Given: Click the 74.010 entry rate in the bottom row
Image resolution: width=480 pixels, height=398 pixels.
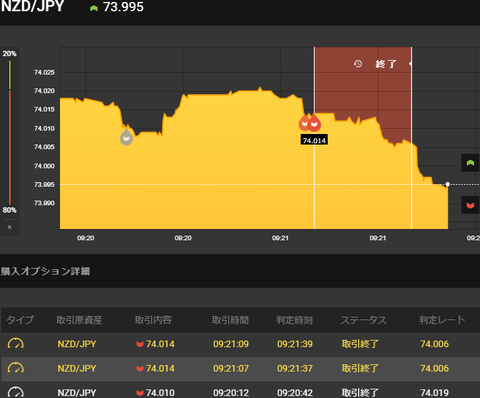Looking at the screenshot, I should point(160,393).
